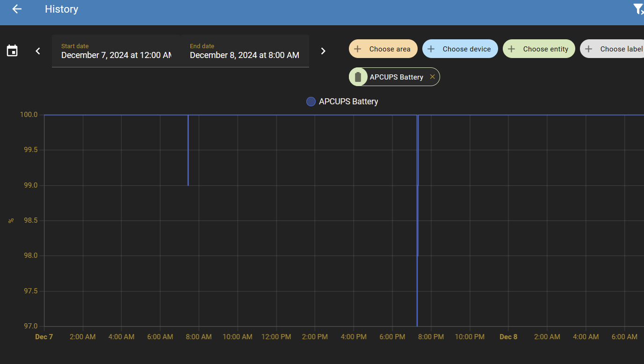The image size is (644, 364).
Task: Click the dip to 97.0 after 7:00 PM
Action: coord(417,325)
